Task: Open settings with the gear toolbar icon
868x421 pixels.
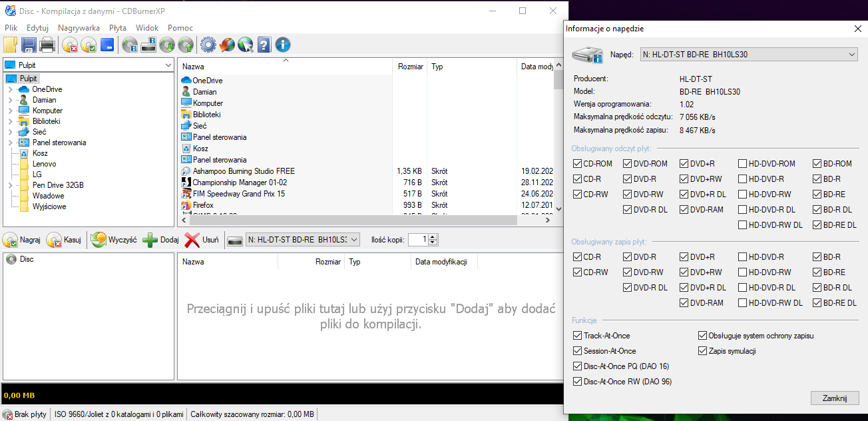Action: [x=208, y=45]
